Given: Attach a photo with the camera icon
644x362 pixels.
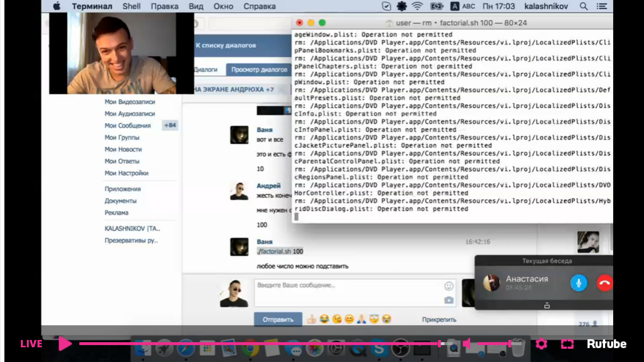Looking at the screenshot, I should (449, 300).
